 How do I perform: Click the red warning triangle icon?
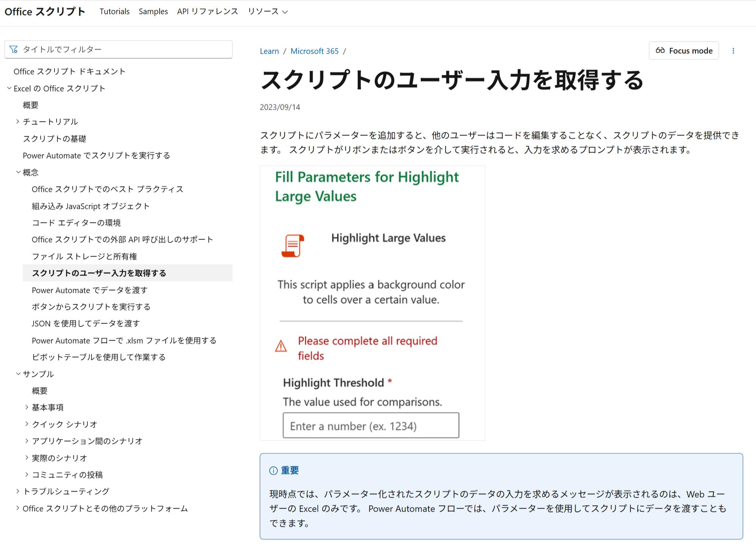(x=281, y=346)
